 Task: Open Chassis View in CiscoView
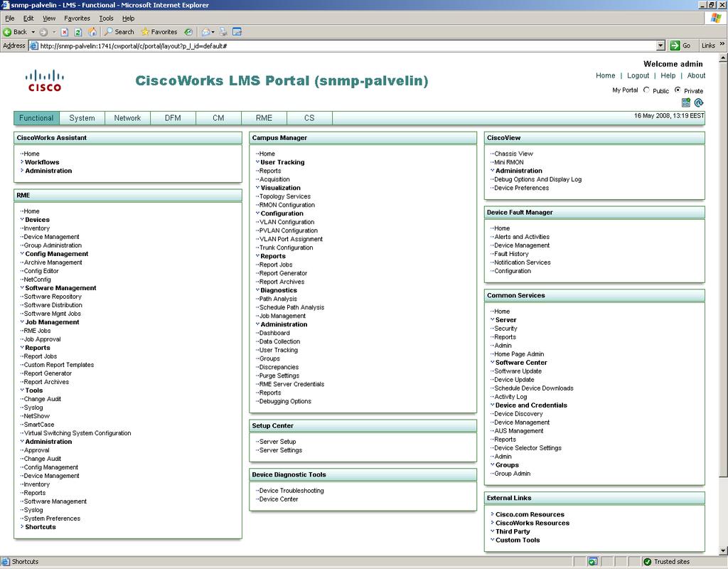coord(513,154)
